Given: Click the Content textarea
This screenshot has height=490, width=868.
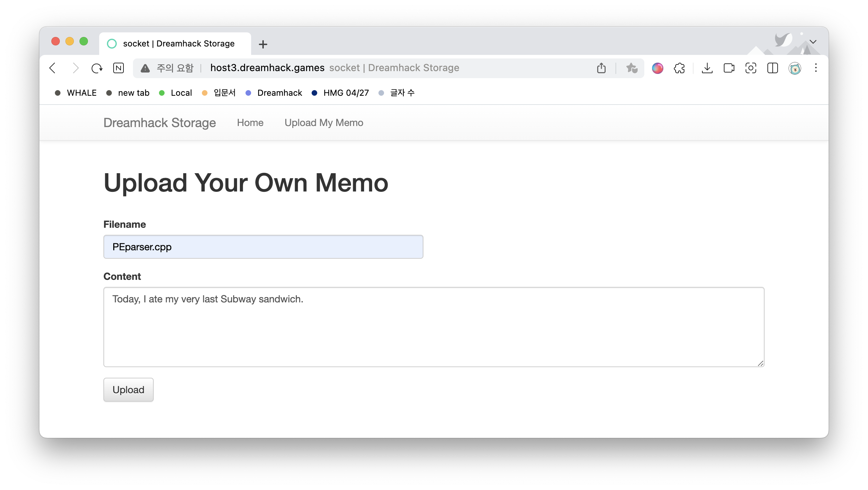Looking at the screenshot, I should [x=434, y=327].
